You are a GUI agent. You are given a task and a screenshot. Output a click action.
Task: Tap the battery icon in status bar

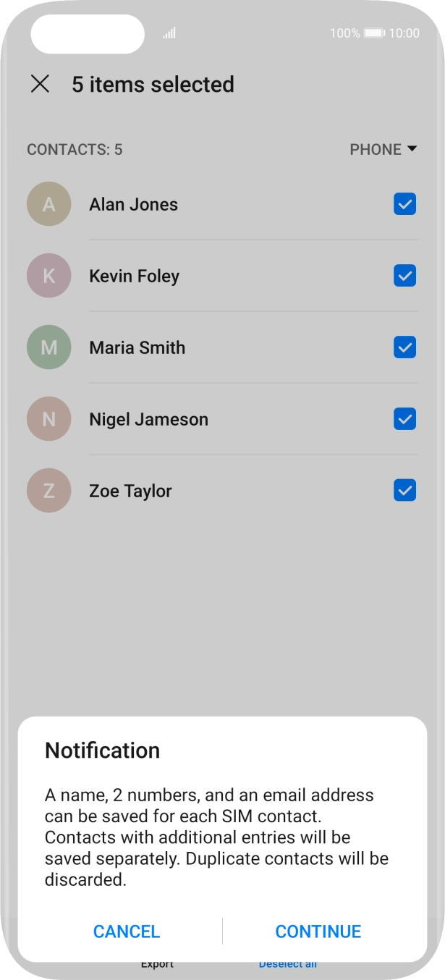pyautogui.click(x=374, y=33)
